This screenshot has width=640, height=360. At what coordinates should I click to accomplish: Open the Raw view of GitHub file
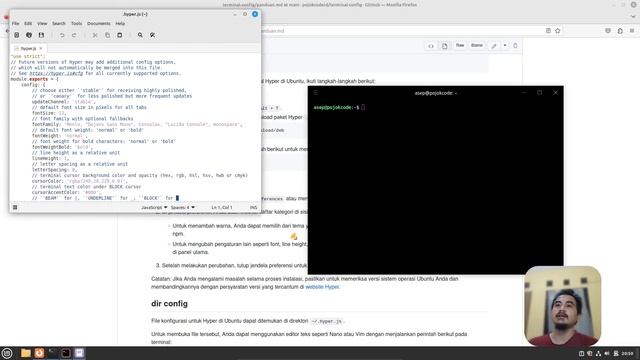click(460, 45)
